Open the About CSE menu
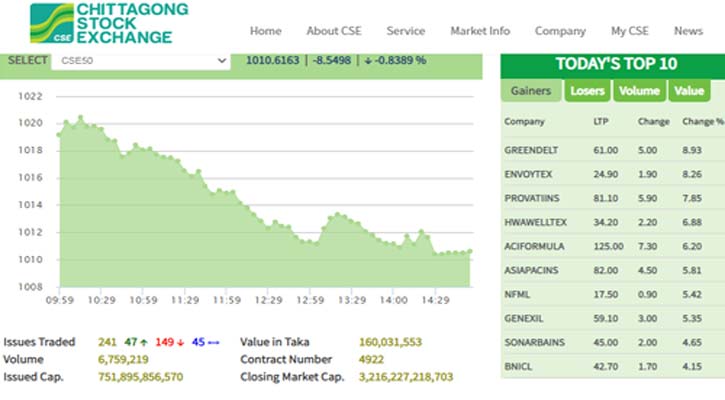This screenshot has width=725, height=400. (336, 31)
